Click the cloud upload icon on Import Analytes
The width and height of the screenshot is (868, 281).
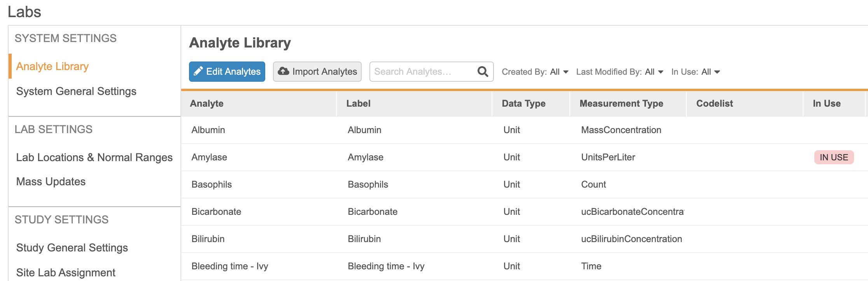[283, 71]
